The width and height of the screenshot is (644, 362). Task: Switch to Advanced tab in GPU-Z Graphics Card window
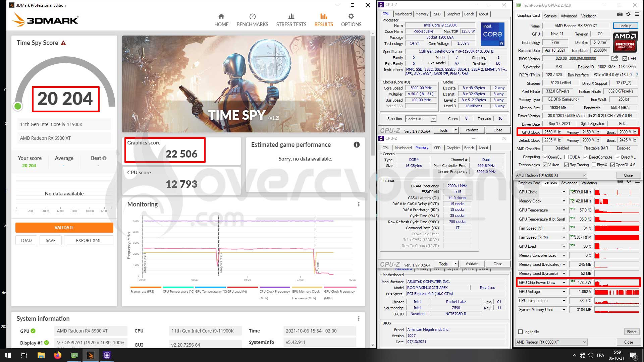pyautogui.click(x=569, y=16)
